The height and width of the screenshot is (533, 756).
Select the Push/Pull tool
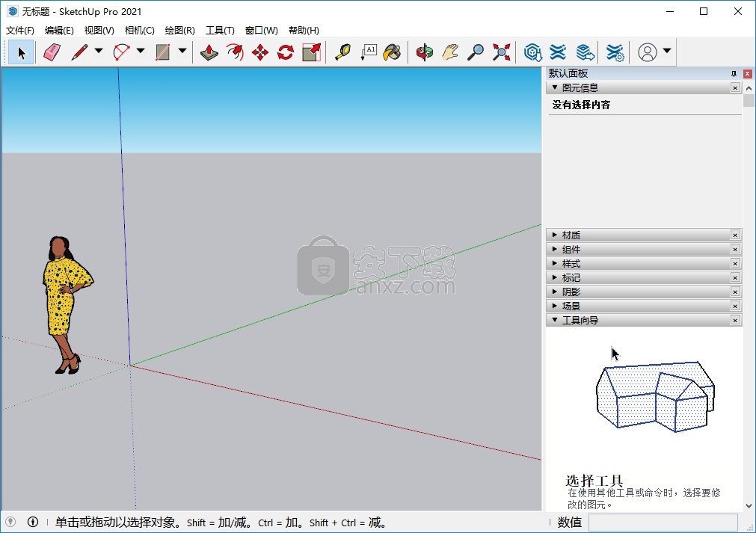[x=209, y=52]
